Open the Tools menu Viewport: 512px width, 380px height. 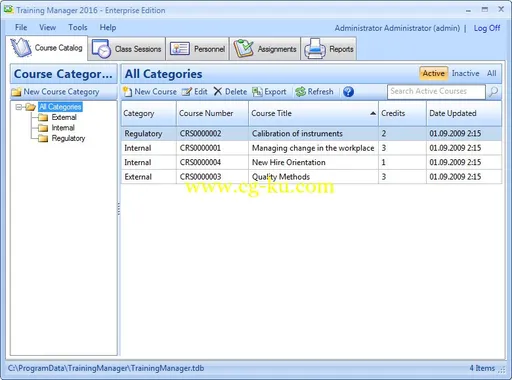click(x=78, y=27)
